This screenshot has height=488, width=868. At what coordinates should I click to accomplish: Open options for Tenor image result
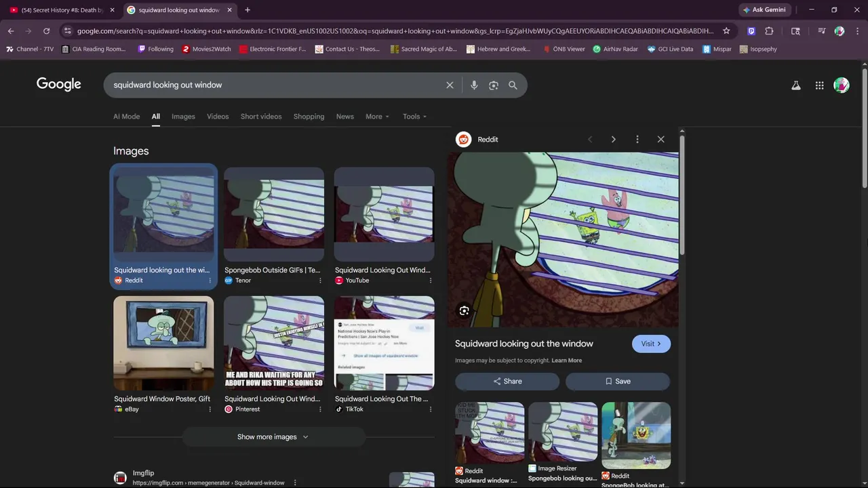coord(320,281)
